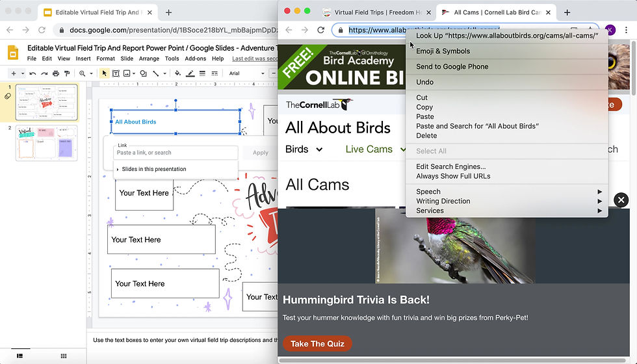Click the Paste a link search field
Image resolution: width=637 pixels, height=364 pixels.
click(175, 153)
